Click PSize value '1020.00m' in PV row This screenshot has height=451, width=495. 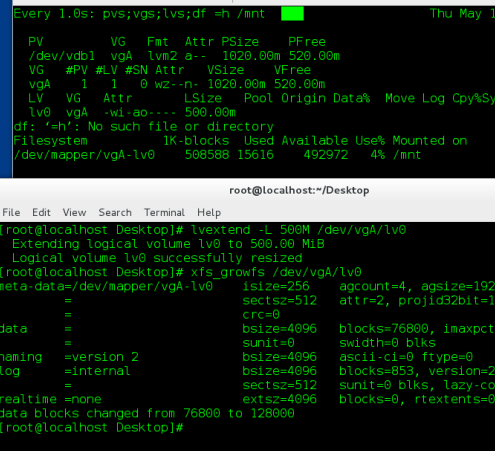point(251,56)
